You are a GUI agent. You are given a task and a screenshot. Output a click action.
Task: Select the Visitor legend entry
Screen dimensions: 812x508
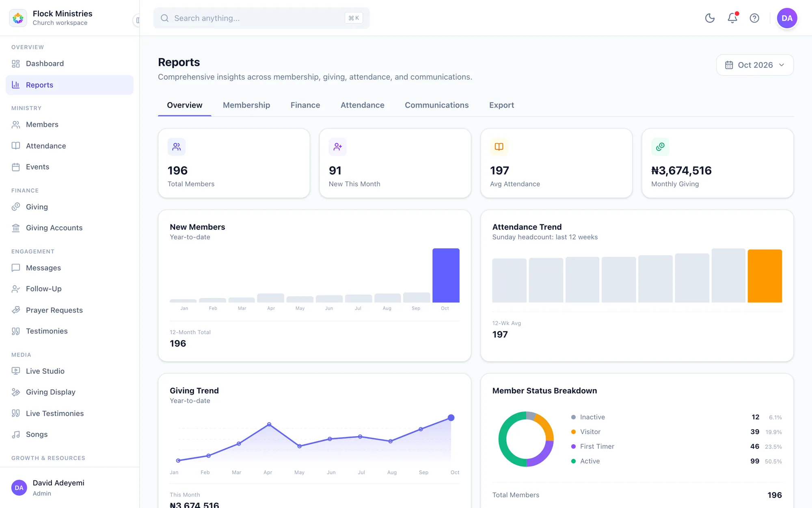click(x=676, y=432)
